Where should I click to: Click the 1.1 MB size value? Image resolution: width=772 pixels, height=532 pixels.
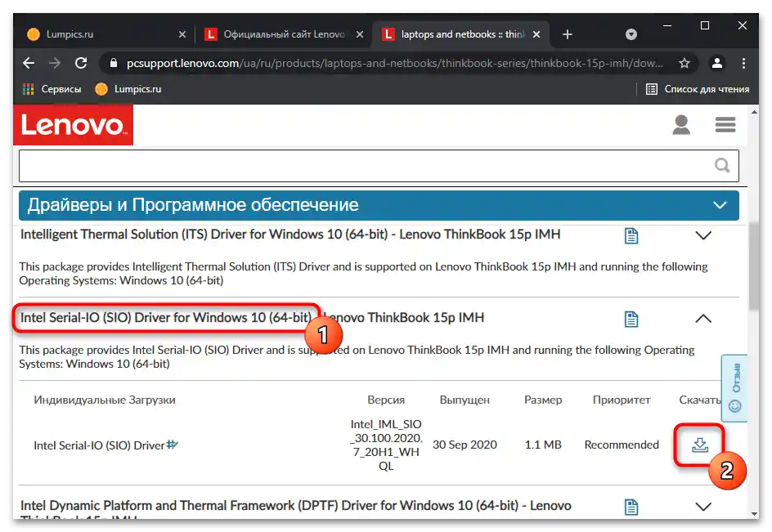542,445
